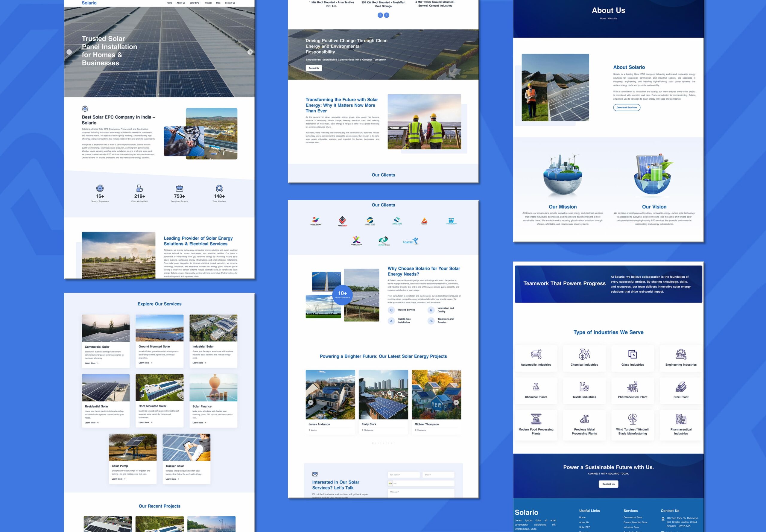This screenshot has width=766, height=532.
Task: Click the Solario logo in the header
Action: 89,3
